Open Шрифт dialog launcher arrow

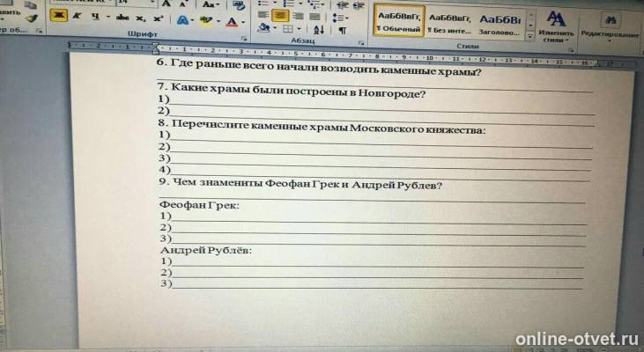(x=244, y=39)
